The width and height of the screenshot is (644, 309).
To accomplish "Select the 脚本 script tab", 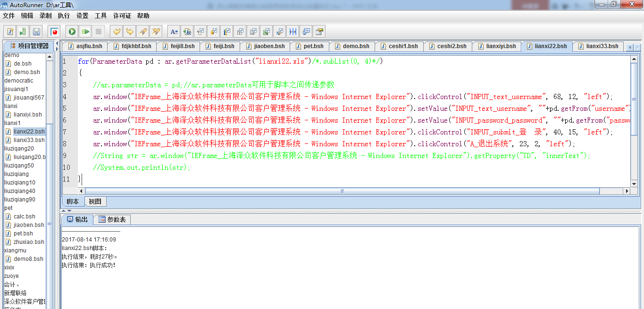I will (x=73, y=201).
